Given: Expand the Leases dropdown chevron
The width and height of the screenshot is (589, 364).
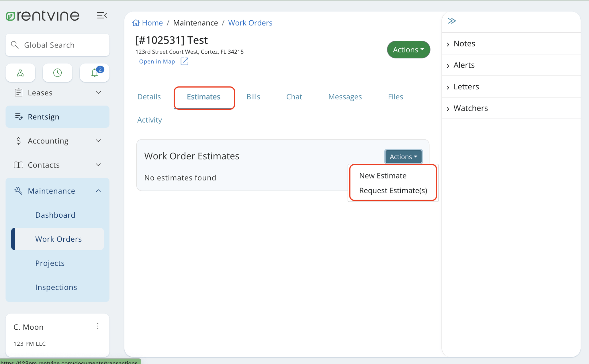Looking at the screenshot, I should 98,93.
